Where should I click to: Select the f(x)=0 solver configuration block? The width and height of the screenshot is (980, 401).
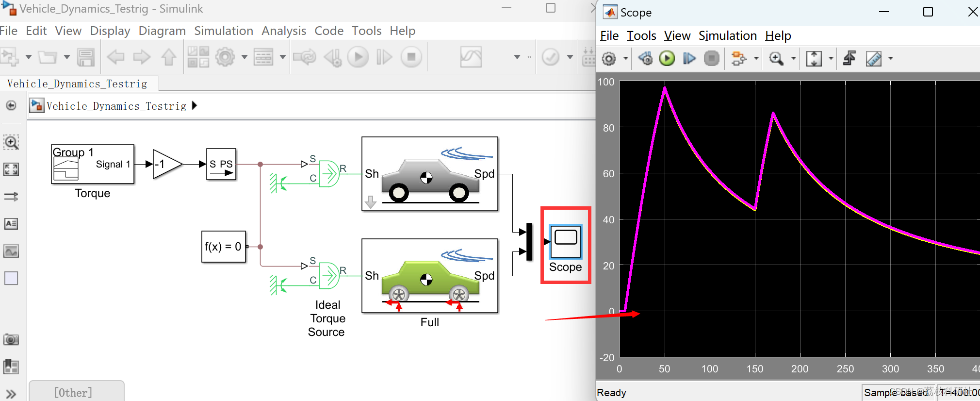[x=224, y=247]
